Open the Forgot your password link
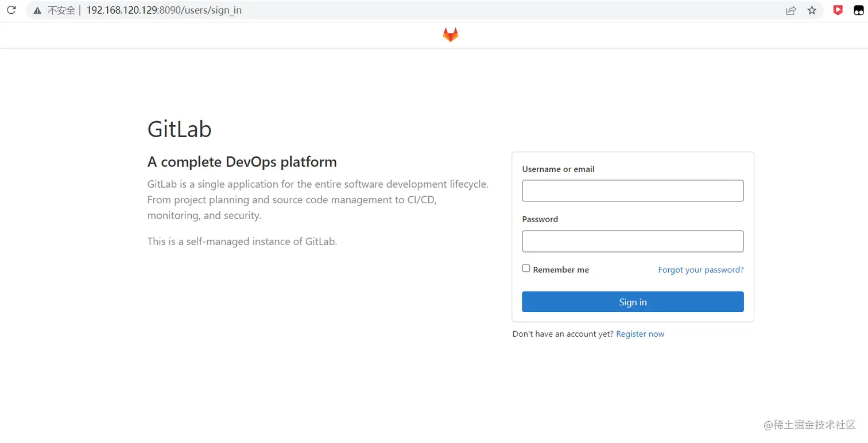Screen dimensions: 868x443 700,270
